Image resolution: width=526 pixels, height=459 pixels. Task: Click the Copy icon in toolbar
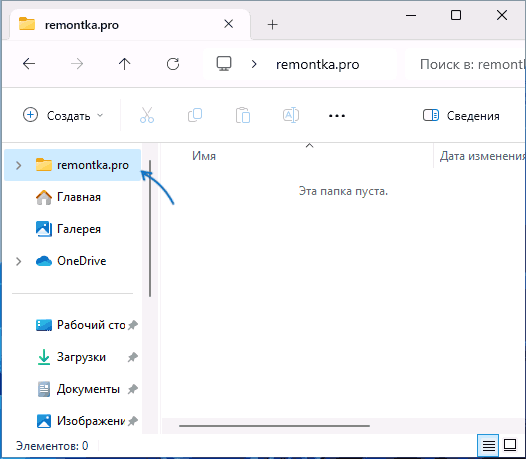coord(195,115)
